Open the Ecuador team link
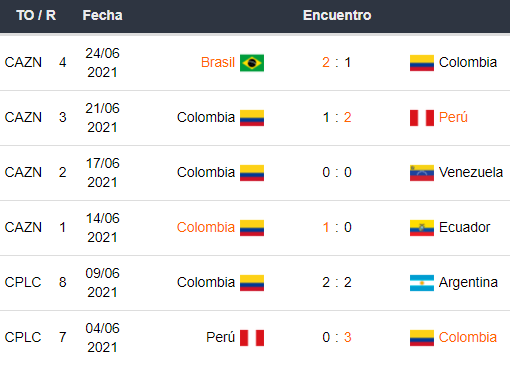 (464, 227)
